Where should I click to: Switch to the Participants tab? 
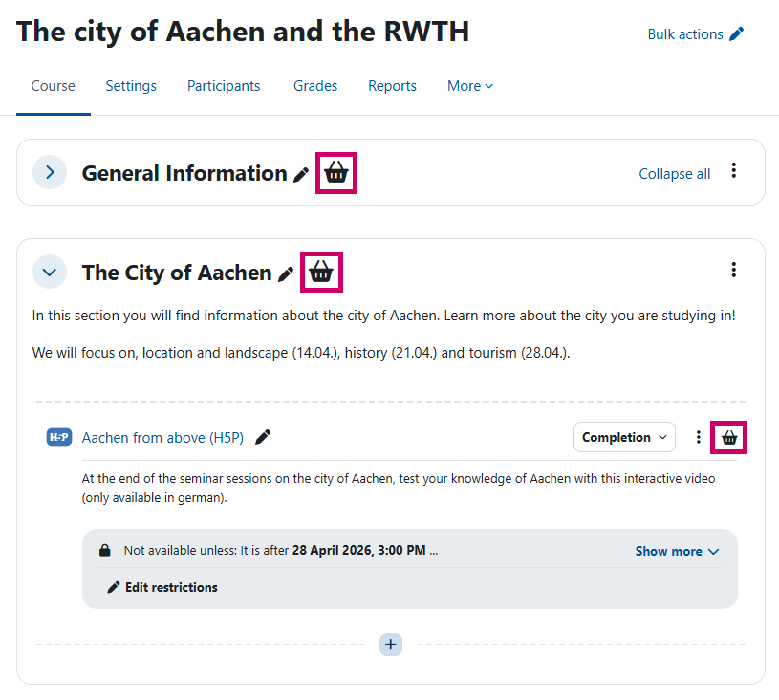coord(223,85)
